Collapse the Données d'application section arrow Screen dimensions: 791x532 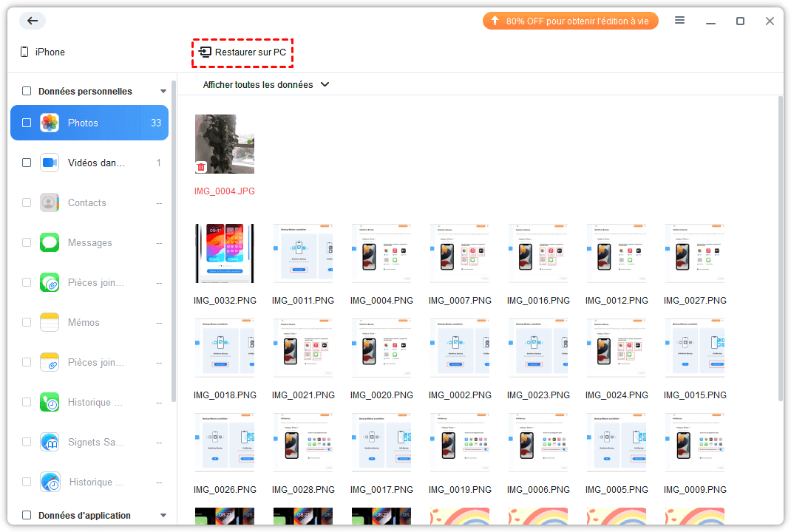(x=163, y=516)
